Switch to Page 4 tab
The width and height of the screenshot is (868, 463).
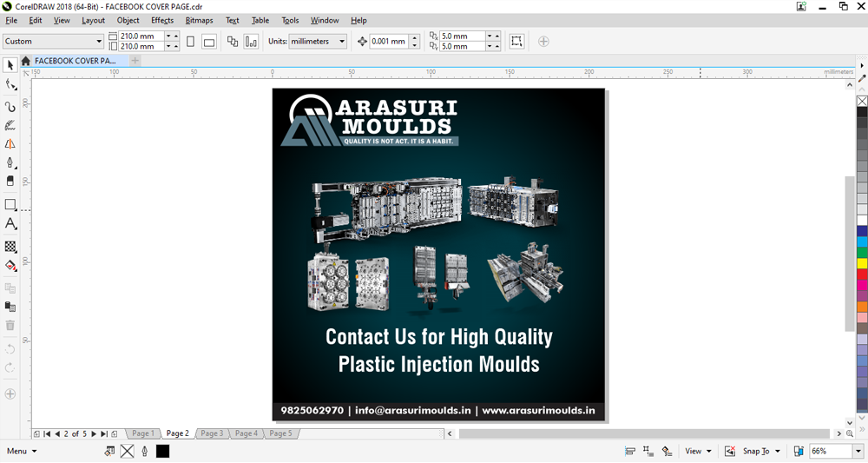(x=247, y=433)
